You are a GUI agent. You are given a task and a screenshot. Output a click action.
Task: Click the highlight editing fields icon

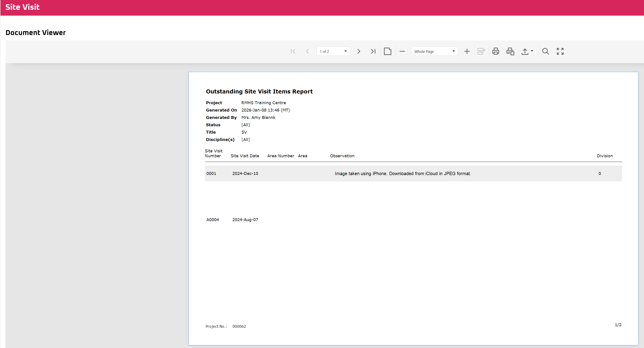[x=481, y=51]
